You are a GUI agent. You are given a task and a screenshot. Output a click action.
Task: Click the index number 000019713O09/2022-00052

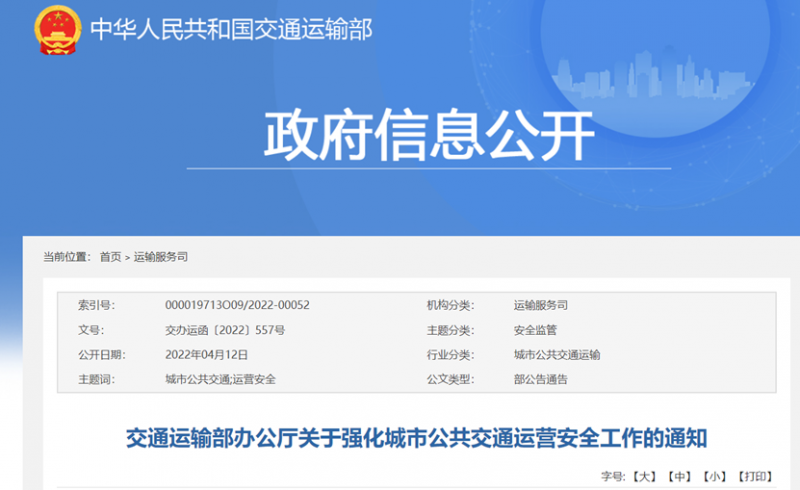pyautogui.click(x=237, y=305)
